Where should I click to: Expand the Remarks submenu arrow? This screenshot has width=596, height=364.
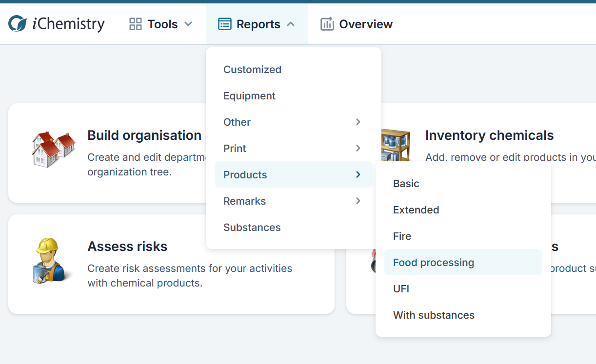pos(358,201)
